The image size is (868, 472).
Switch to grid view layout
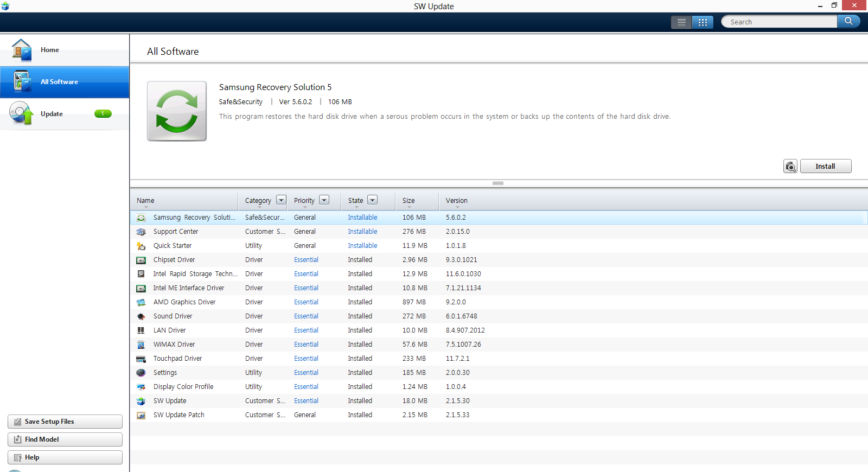pos(703,22)
